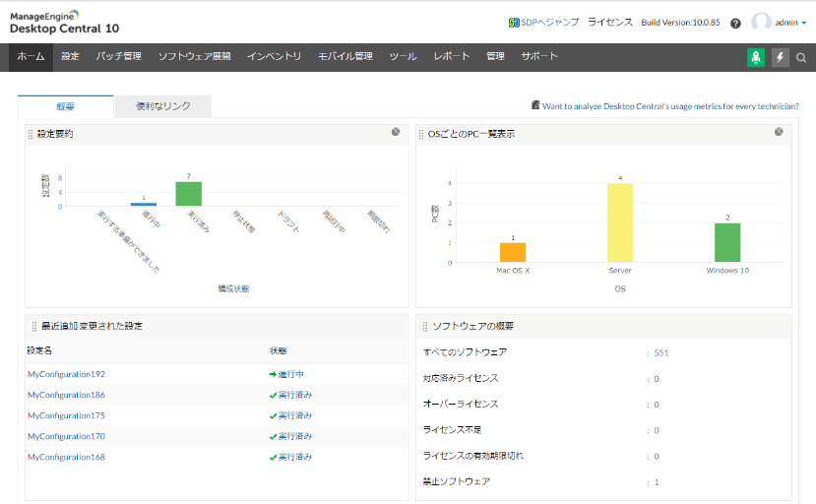
Task: Click the lightning bolt quick actions icon
Action: [781, 57]
